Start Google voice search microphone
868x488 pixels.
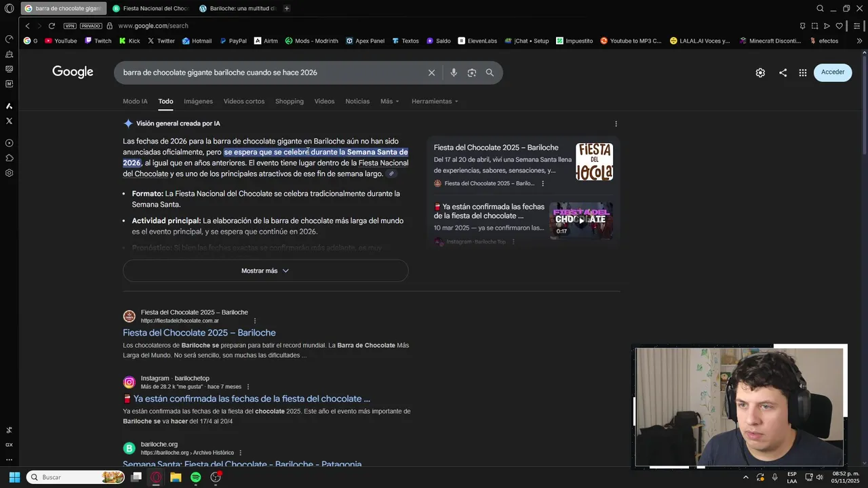[x=454, y=73]
